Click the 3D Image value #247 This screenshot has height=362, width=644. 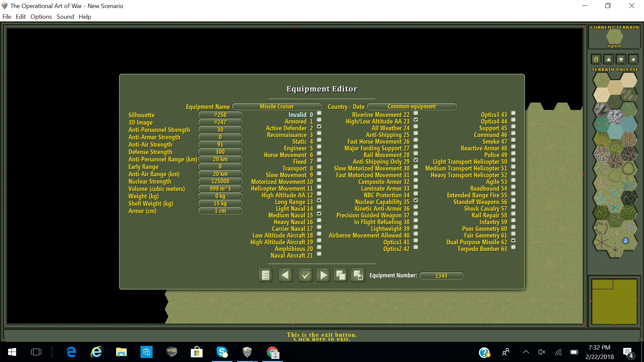coord(220,122)
